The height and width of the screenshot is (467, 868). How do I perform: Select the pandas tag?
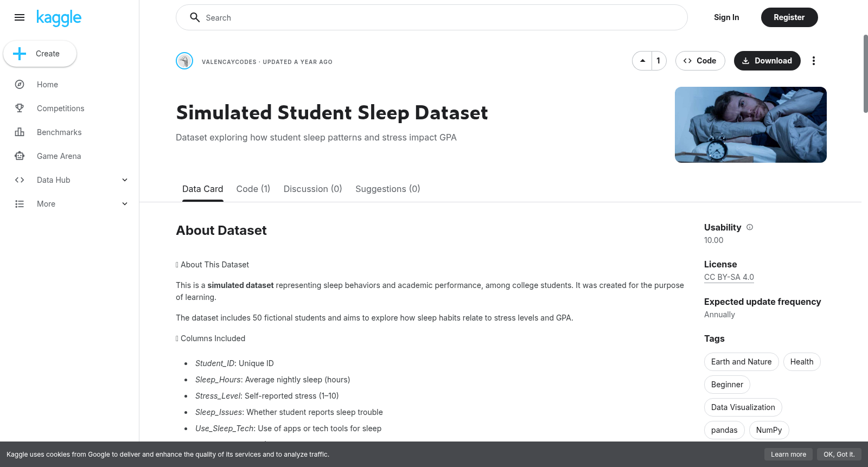pos(724,430)
